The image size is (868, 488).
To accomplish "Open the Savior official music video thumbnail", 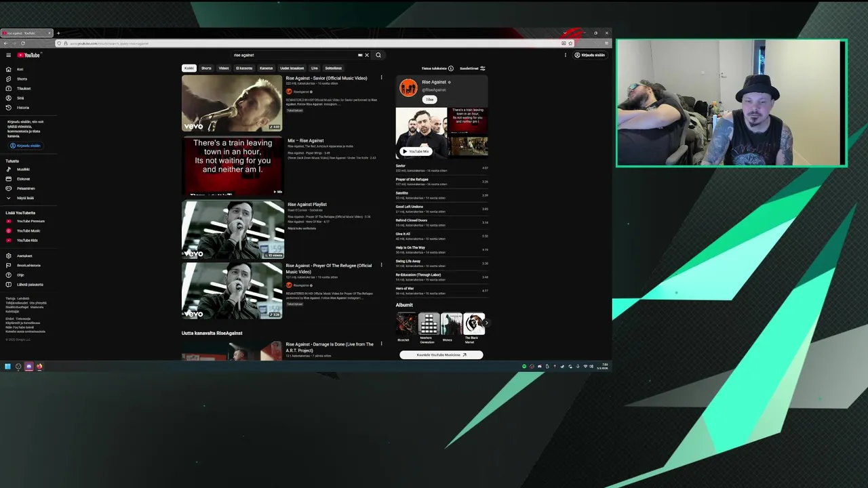I will pos(232,103).
